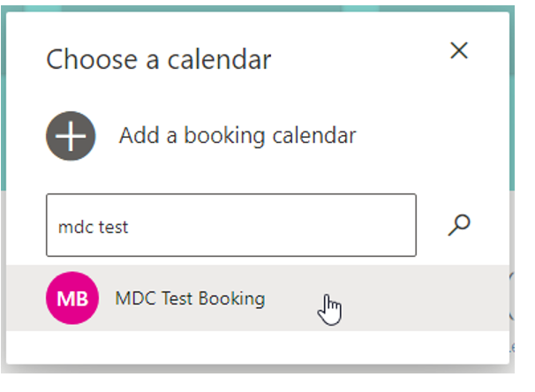Close the Choose a calendar dialog
The width and height of the screenshot is (535, 392).
[459, 51]
